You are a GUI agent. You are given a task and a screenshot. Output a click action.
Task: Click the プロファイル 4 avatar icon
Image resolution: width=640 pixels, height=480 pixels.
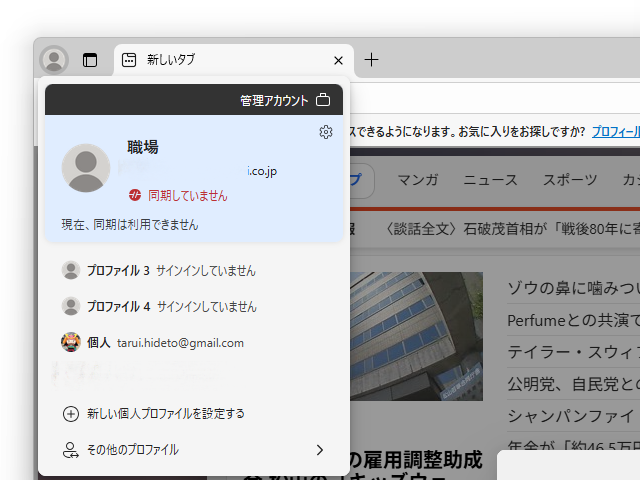point(71,306)
